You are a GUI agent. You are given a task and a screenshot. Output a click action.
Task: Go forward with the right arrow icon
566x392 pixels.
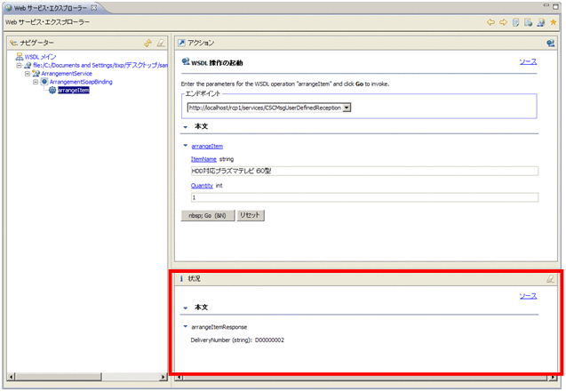503,22
